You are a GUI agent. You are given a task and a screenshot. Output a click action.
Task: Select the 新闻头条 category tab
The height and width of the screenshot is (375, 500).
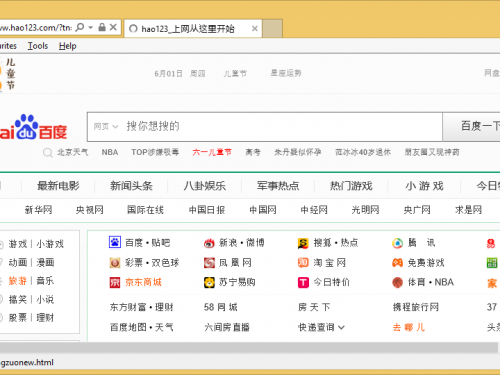tap(131, 186)
